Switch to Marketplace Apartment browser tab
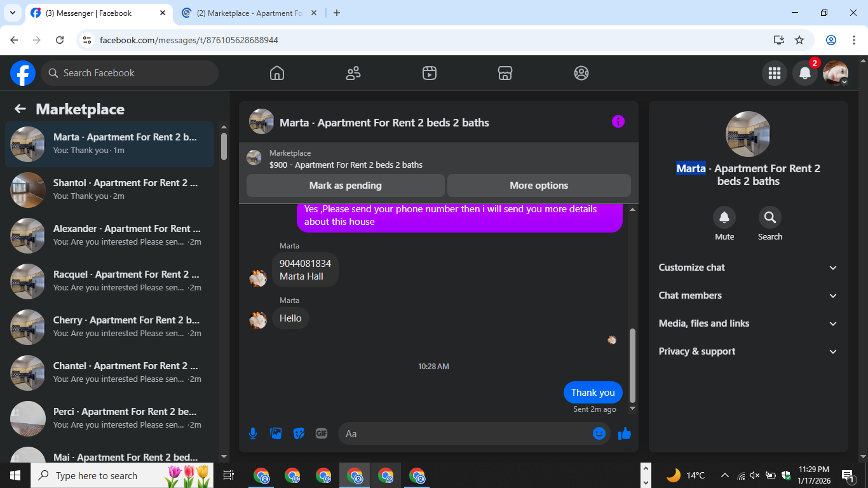This screenshot has height=488, width=868. (x=249, y=13)
